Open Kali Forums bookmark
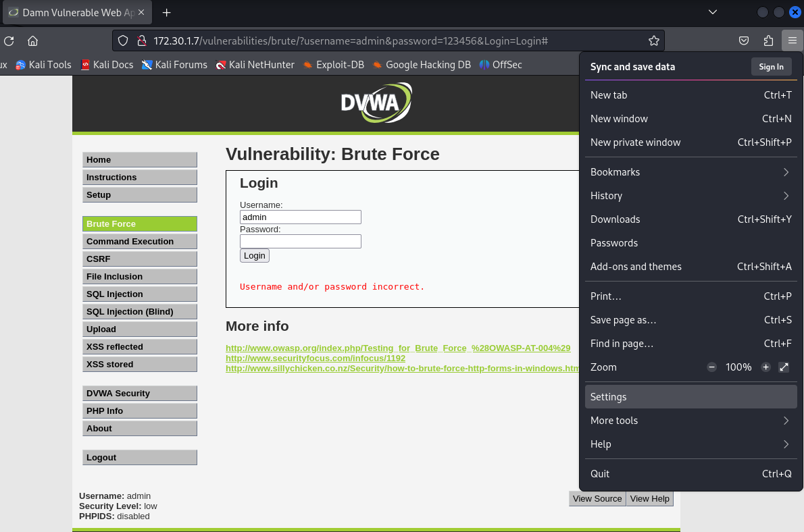The width and height of the screenshot is (804, 532). point(174,65)
